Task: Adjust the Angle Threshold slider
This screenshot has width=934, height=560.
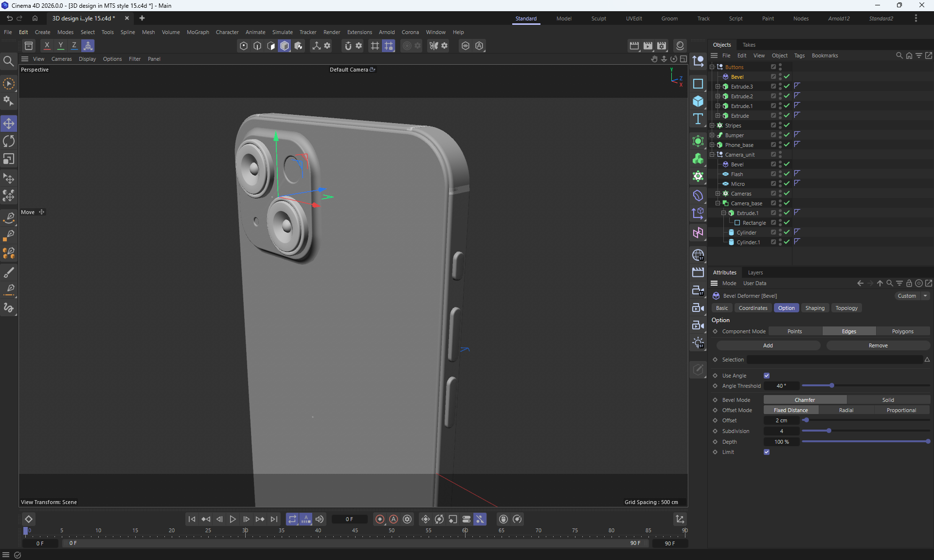Action: [832, 386]
